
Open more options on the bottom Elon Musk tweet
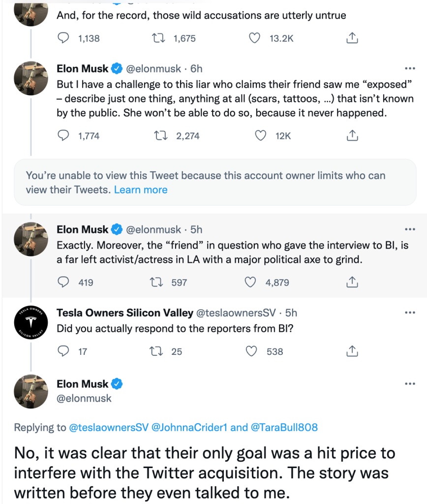pyautogui.click(x=409, y=384)
